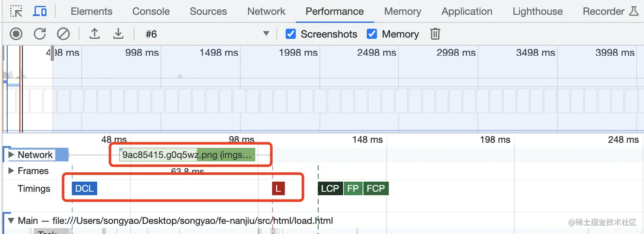The width and height of the screenshot is (644, 234).
Task: Click the save profile download icon
Action: click(118, 34)
